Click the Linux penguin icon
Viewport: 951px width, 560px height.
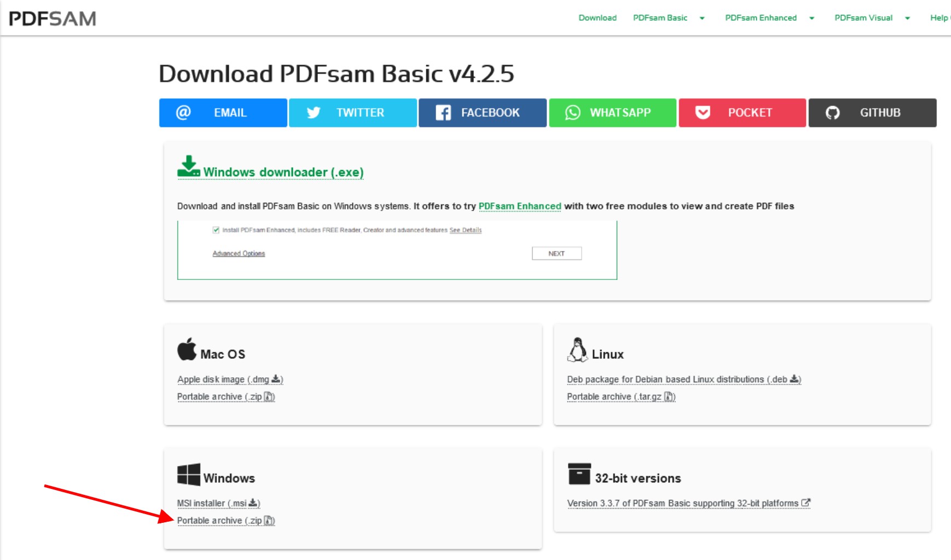(x=577, y=349)
